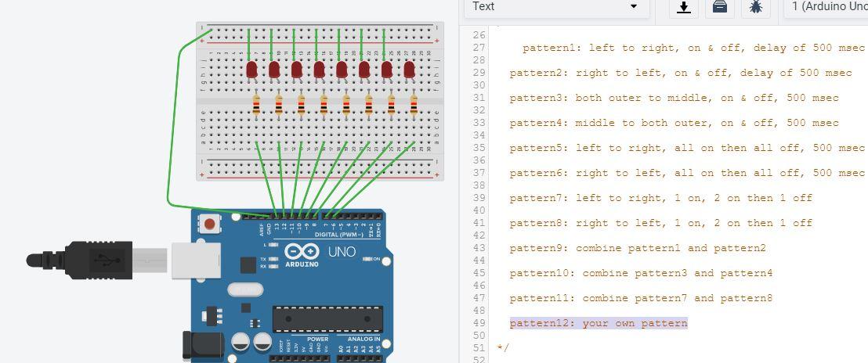Image resolution: width=868 pixels, height=363 pixels.
Task: Open the Text code-mode dropdown
Action: click(x=555, y=7)
